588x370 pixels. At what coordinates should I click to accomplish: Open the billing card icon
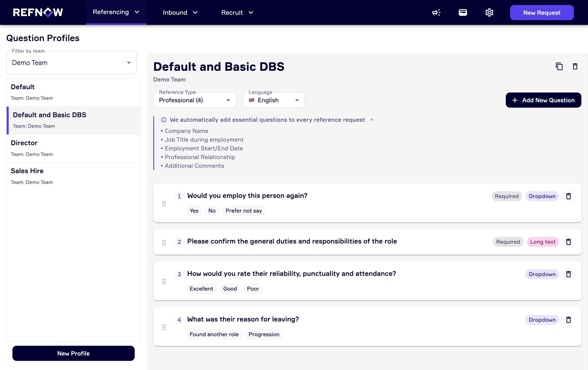(x=462, y=12)
